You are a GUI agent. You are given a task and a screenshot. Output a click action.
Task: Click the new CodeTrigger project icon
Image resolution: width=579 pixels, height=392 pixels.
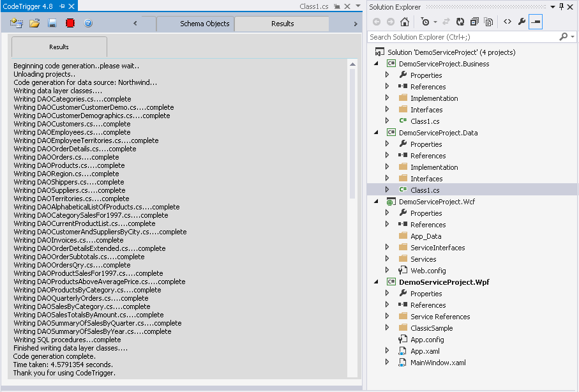point(17,24)
